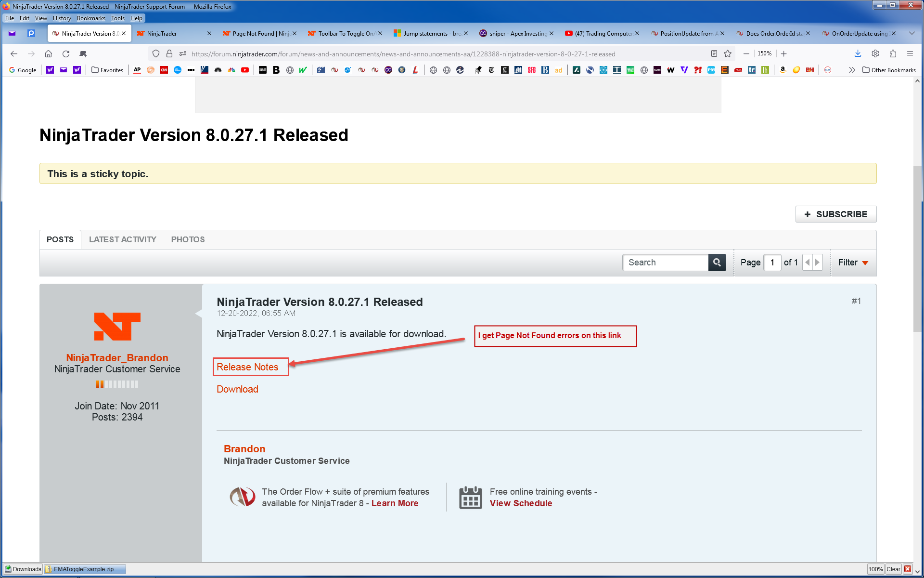Click the zoom in plus button
The height and width of the screenshot is (578, 924).
click(x=784, y=53)
